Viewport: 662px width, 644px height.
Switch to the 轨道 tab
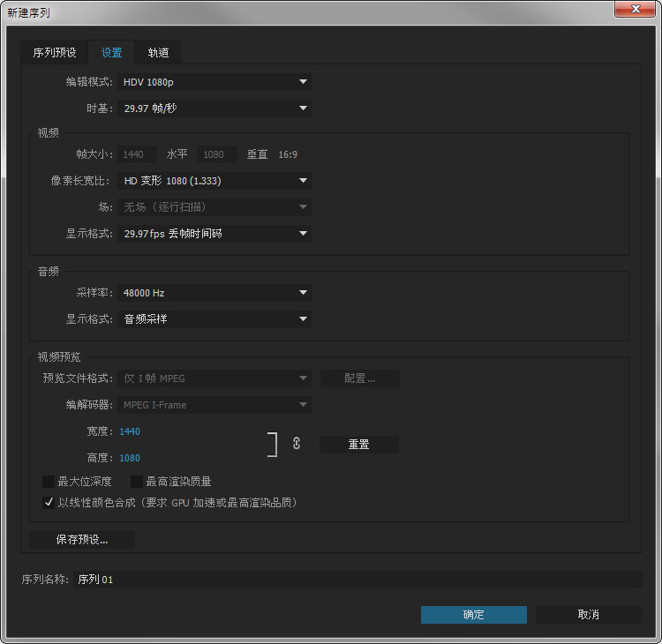[x=158, y=53]
